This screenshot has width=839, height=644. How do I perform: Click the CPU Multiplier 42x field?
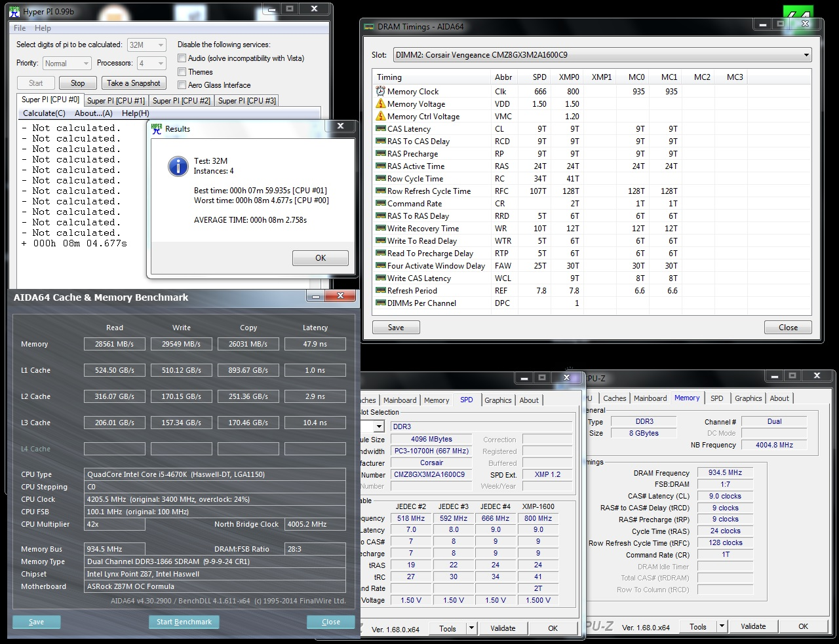click(x=115, y=524)
